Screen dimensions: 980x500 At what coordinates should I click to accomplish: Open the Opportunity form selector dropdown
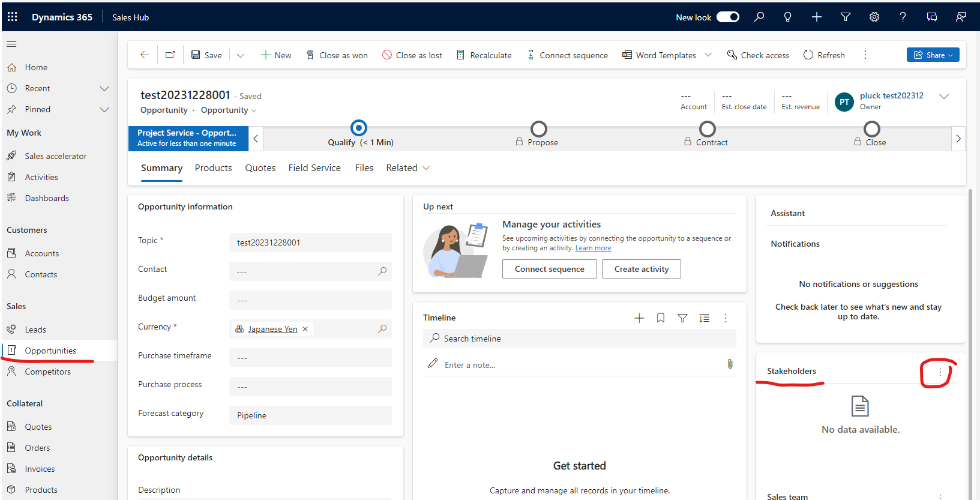228,110
